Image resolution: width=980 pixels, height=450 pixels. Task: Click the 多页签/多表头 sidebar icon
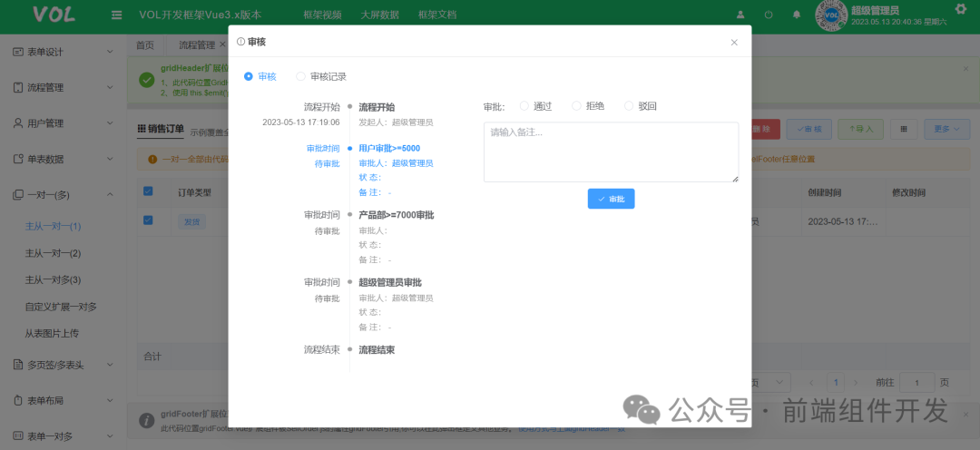click(18, 365)
